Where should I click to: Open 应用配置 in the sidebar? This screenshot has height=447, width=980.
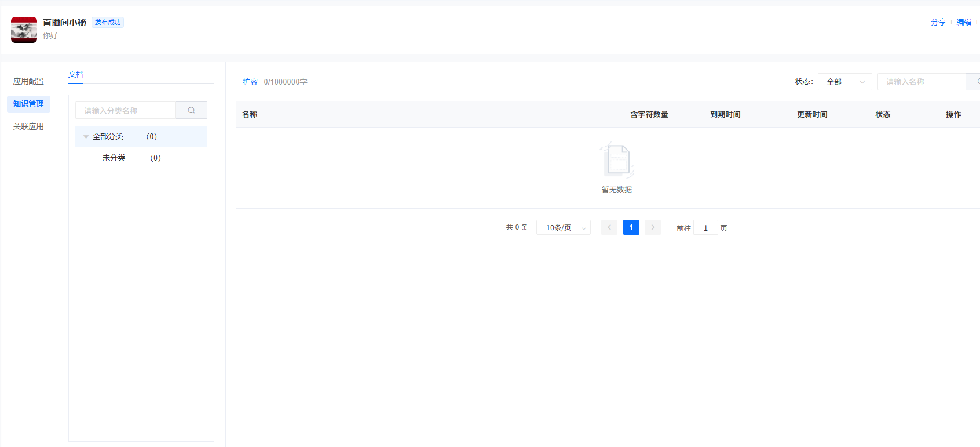click(x=28, y=81)
